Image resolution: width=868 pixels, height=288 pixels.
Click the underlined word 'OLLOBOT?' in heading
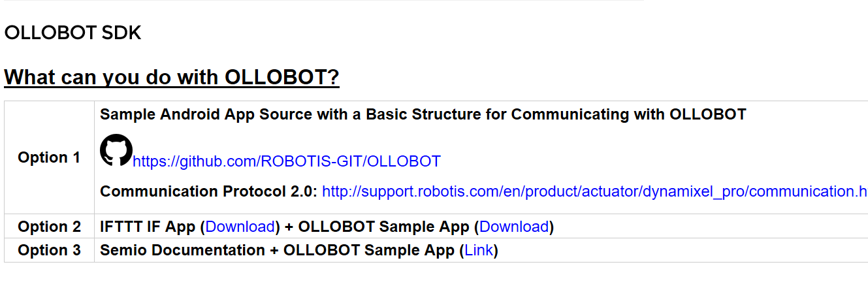(x=282, y=77)
